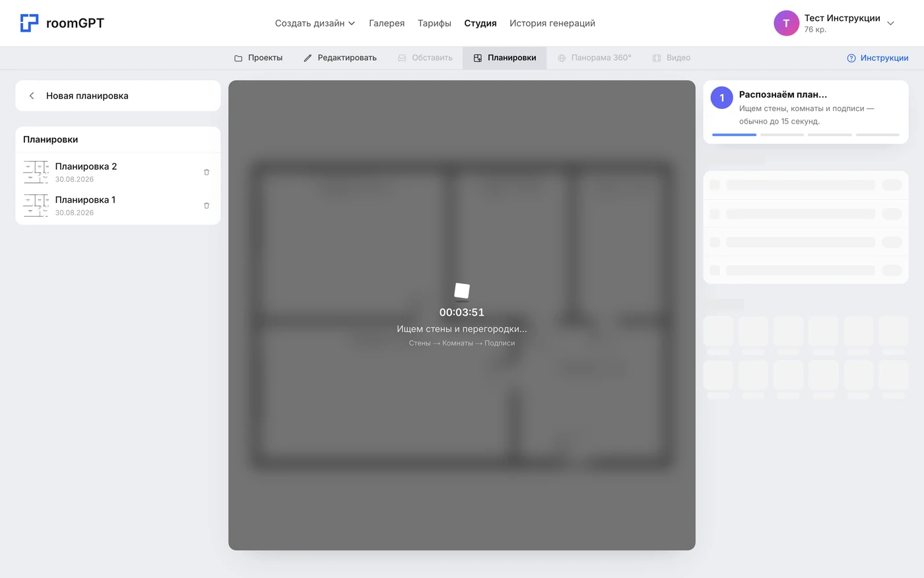Switch to the Планировки tab
924x578 pixels.
[504, 58]
